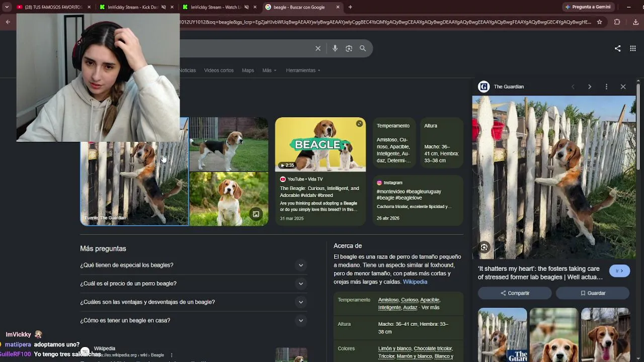Open the Google apps grid
The width and height of the screenshot is (644, 362).
[633, 49]
